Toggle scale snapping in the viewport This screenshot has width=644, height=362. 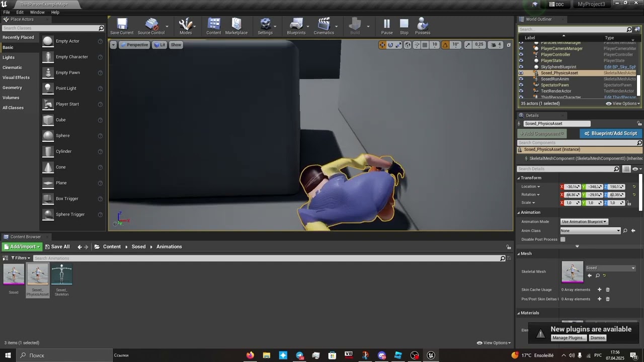pyautogui.click(x=468, y=45)
